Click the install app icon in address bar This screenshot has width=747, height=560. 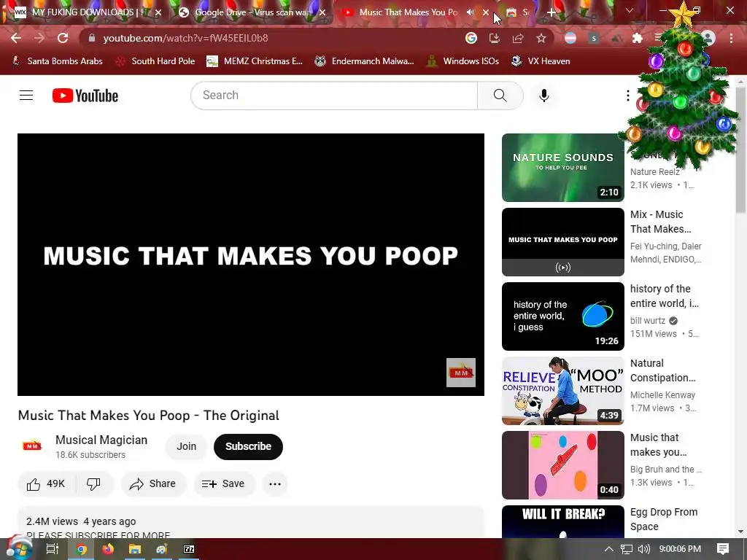point(495,38)
